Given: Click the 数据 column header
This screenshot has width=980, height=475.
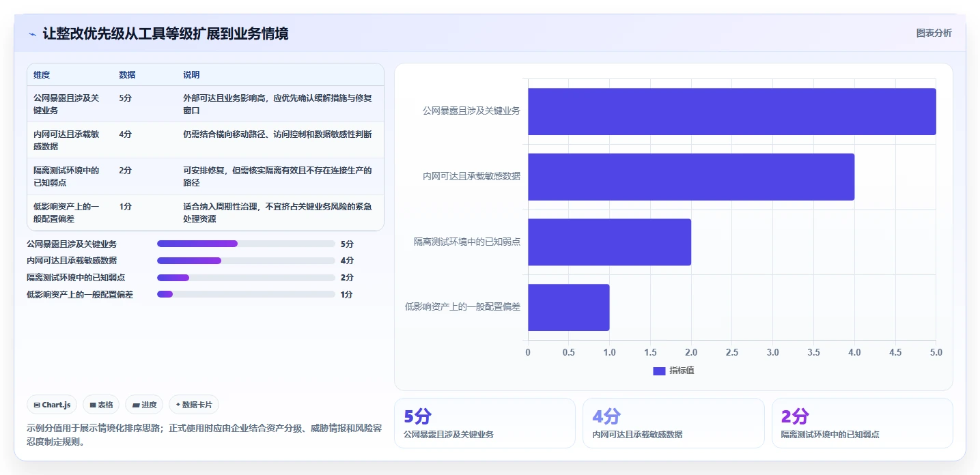Looking at the screenshot, I should [x=127, y=75].
